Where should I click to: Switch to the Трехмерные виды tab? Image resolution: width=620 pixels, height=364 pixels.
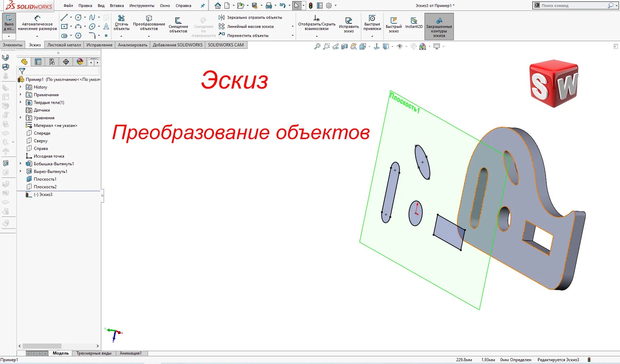(x=94, y=353)
